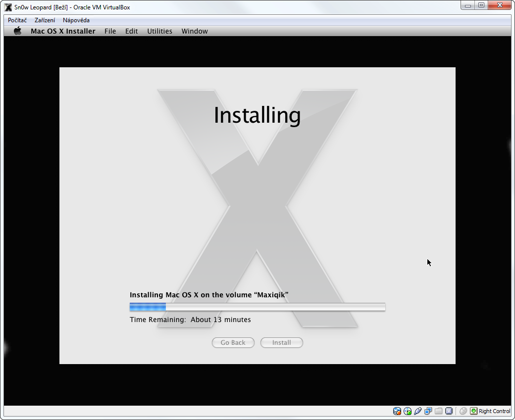Click the Install button
Screen dimensions: 515x420
(281, 342)
